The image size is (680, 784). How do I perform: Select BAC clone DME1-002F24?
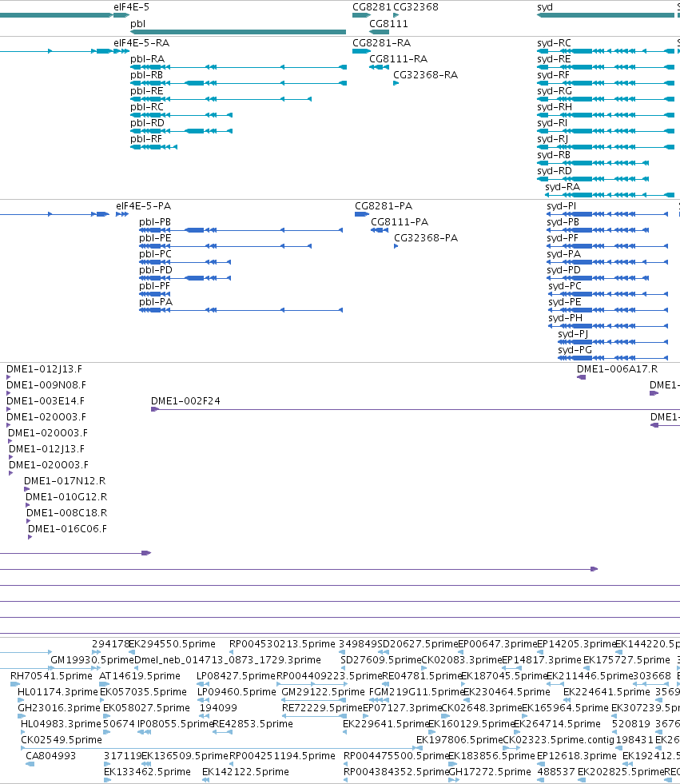(x=416, y=409)
